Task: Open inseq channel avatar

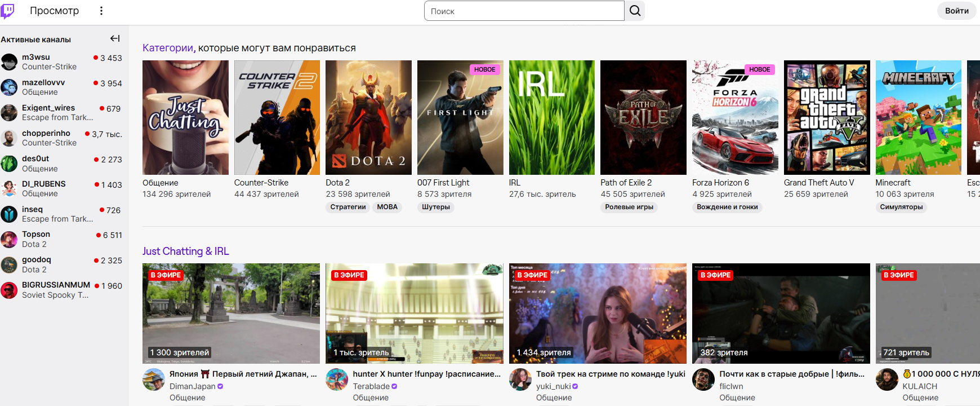Action: tap(9, 214)
